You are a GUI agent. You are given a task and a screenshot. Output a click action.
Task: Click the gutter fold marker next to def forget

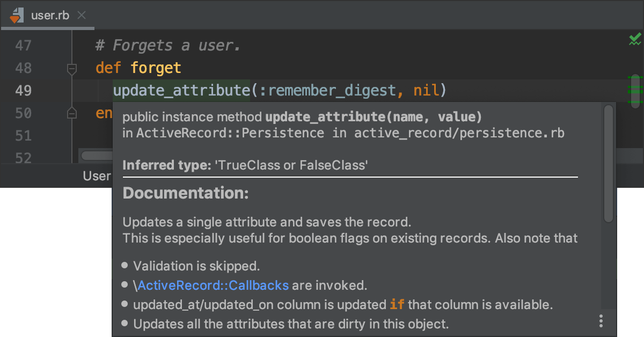71,68
